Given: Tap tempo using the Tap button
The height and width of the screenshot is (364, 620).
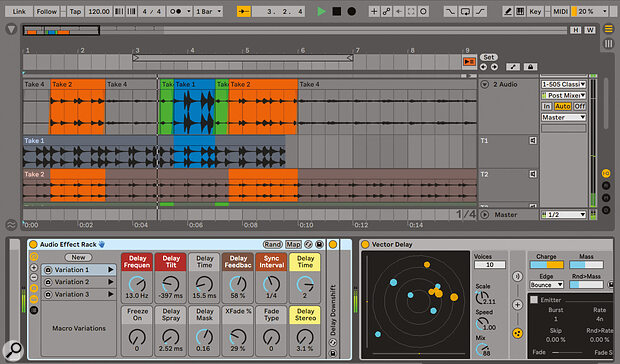Looking at the screenshot, I should tap(75, 11).
